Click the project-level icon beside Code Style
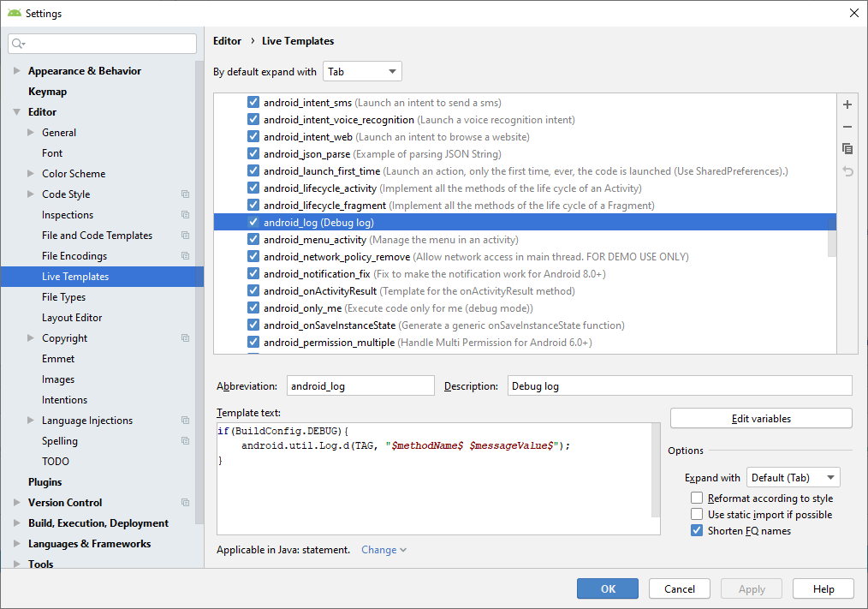Image resolution: width=868 pixels, height=609 pixels. point(185,194)
